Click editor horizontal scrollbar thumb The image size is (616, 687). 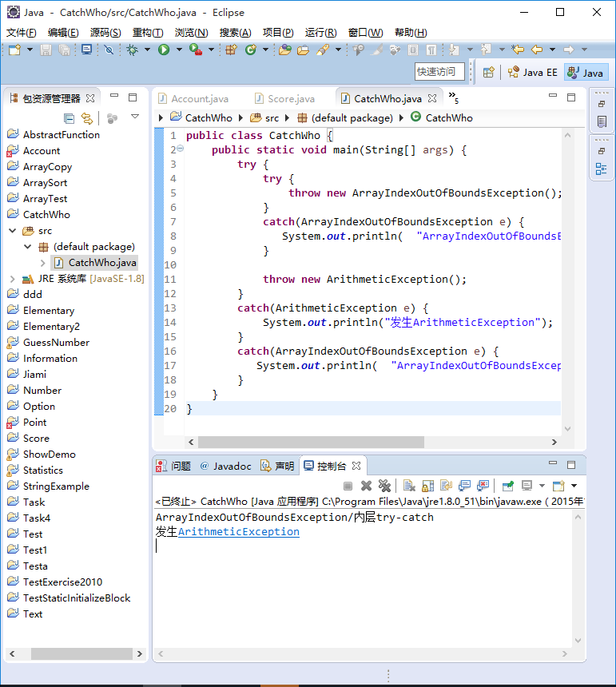pos(311,442)
